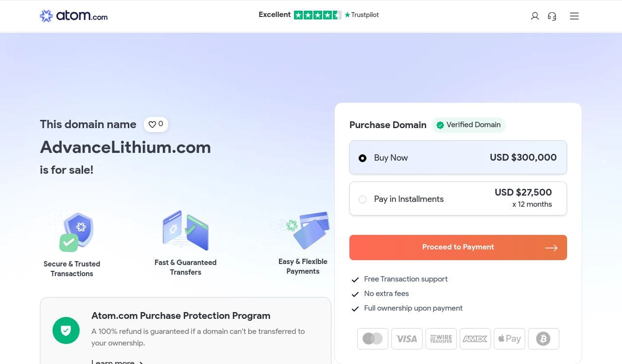Click the headset support icon
This screenshot has width=622, height=364.
pos(552,16)
